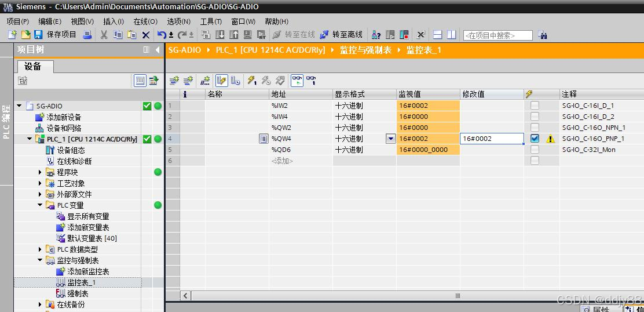Click the Compile icon in main toolbar
Image resolution: width=644 pixels, height=312 pixels.
pos(206,35)
